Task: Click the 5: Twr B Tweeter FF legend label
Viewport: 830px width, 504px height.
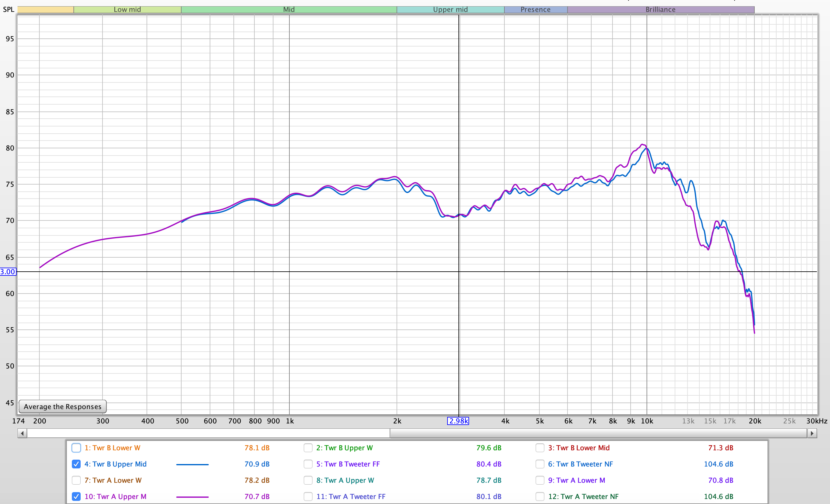Action: click(348, 464)
